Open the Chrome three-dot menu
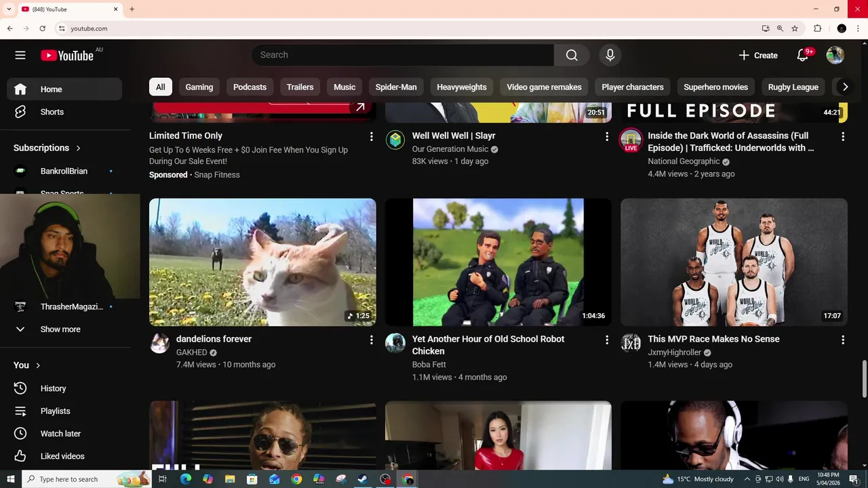The image size is (868, 488). click(858, 28)
